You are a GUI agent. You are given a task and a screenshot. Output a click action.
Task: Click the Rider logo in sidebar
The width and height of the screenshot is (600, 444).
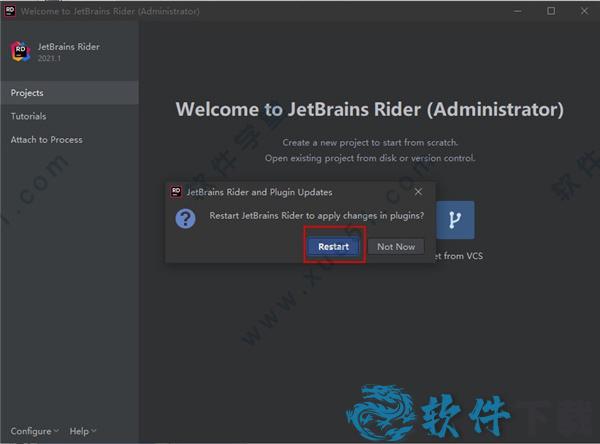[20, 52]
